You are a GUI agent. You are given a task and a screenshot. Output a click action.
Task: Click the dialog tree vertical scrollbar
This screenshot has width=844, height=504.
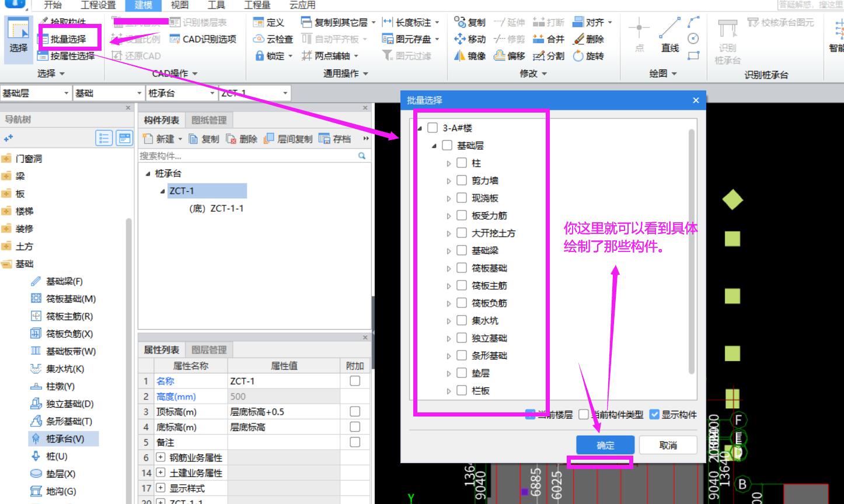(692, 251)
